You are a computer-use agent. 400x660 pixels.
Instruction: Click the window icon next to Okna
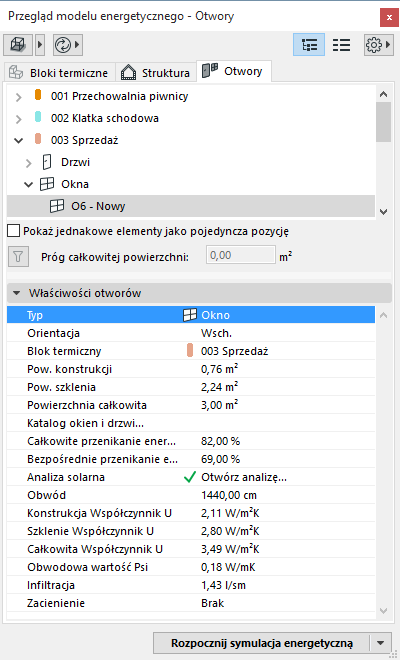coord(47,184)
